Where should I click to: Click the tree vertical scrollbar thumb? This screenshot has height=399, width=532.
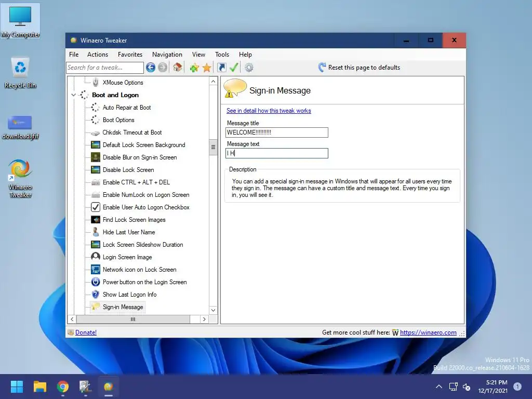(213, 147)
